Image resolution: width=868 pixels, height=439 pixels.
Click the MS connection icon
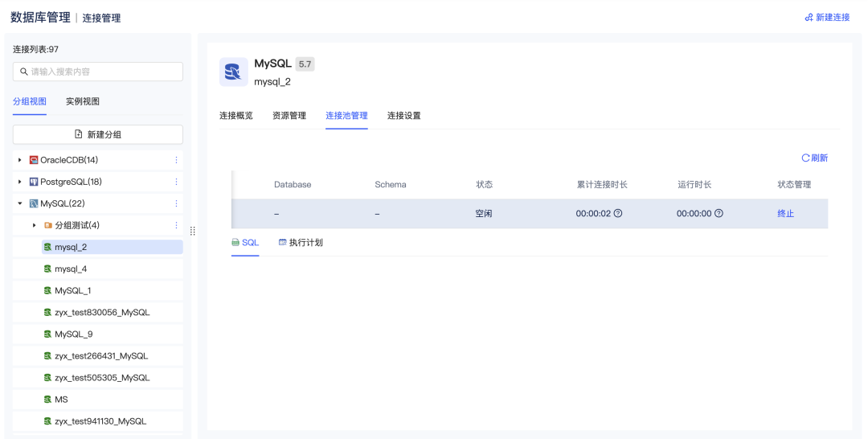point(47,399)
